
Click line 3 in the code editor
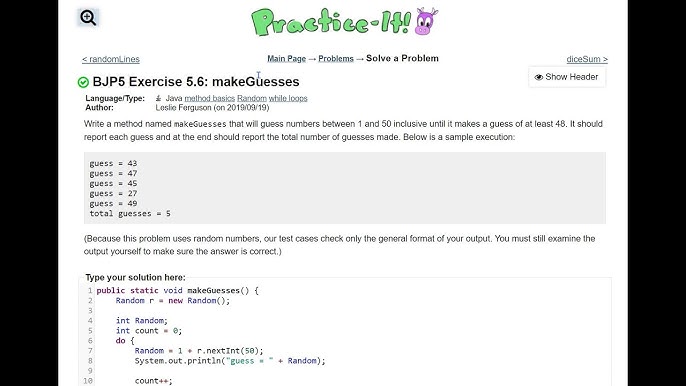(346, 311)
